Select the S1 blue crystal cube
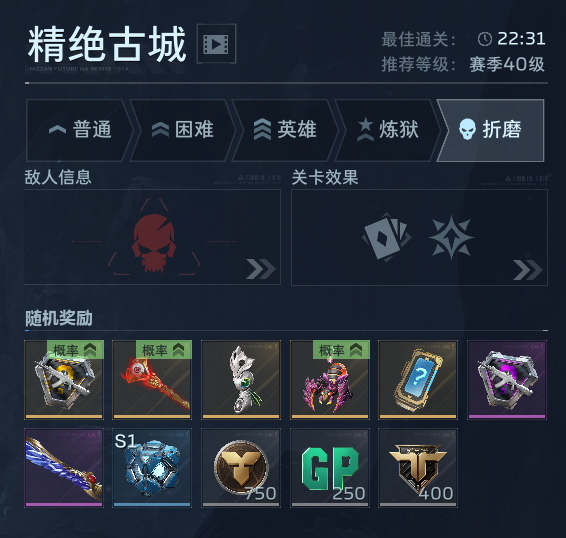This screenshot has width=566, height=538. 152,468
